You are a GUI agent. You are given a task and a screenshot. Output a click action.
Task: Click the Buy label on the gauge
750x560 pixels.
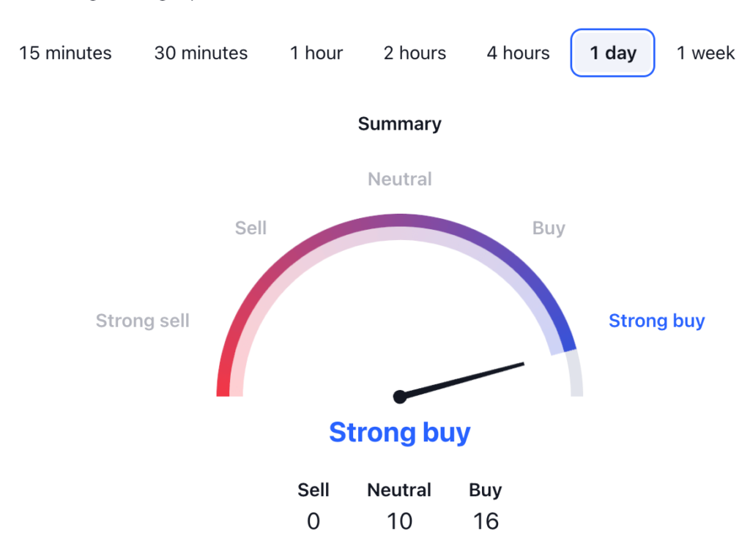549,228
